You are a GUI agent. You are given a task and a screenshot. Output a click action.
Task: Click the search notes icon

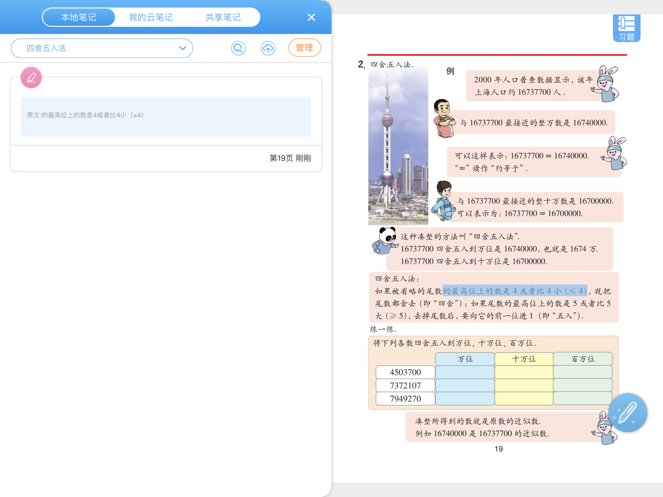[x=238, y=48]
